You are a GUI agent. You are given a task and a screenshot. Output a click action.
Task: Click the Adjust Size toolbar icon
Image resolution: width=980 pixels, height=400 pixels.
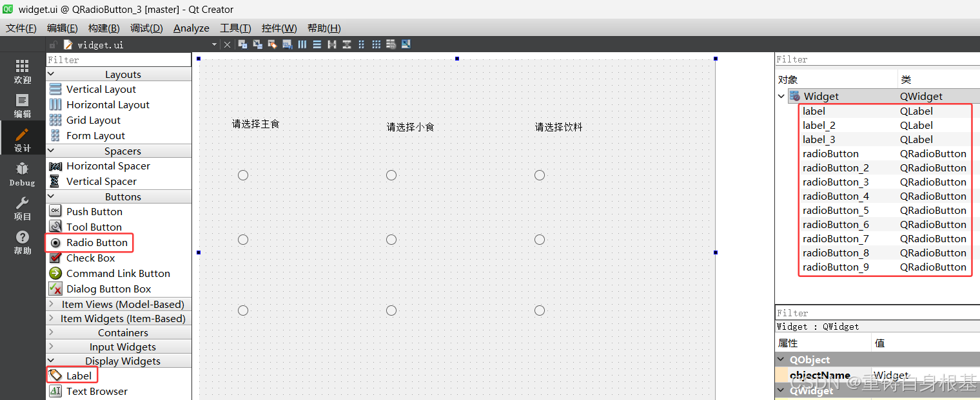[406, 44]
